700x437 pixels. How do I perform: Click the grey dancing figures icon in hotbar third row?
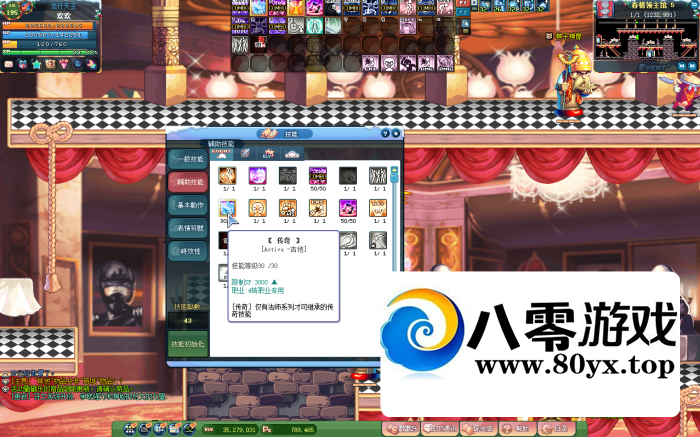coord(240,45)
